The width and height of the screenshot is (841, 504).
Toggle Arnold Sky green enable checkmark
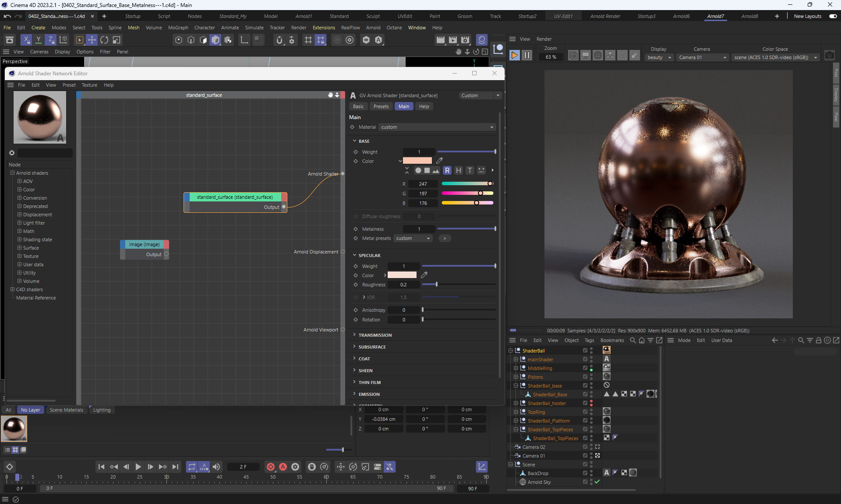(x=597, y=482)
